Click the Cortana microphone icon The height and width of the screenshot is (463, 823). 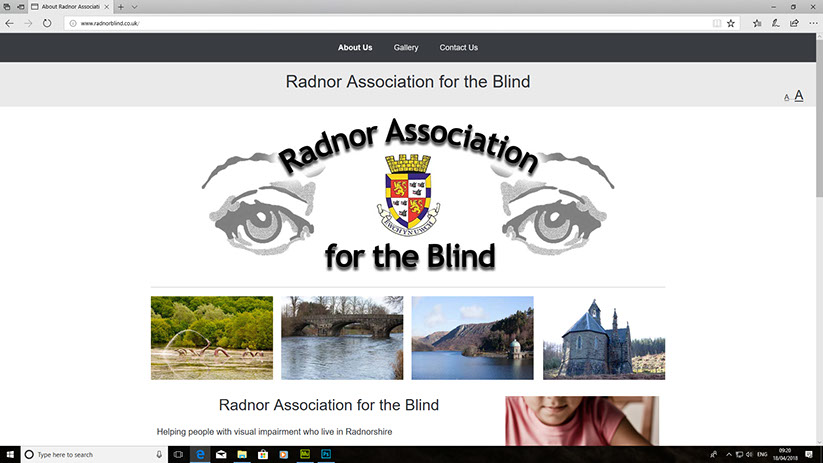point(159,455)
